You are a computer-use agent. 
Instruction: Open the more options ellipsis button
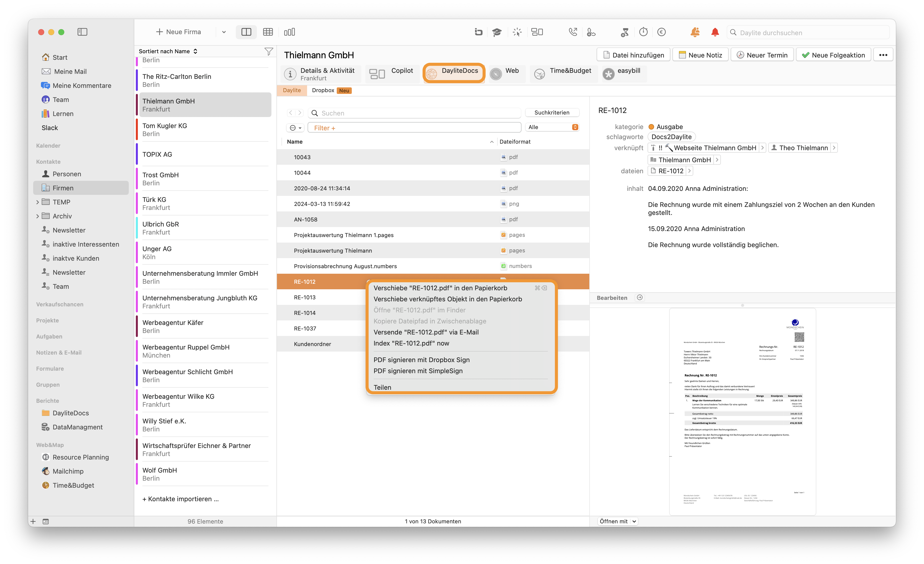pyautogui.click(x=883, y=55)
